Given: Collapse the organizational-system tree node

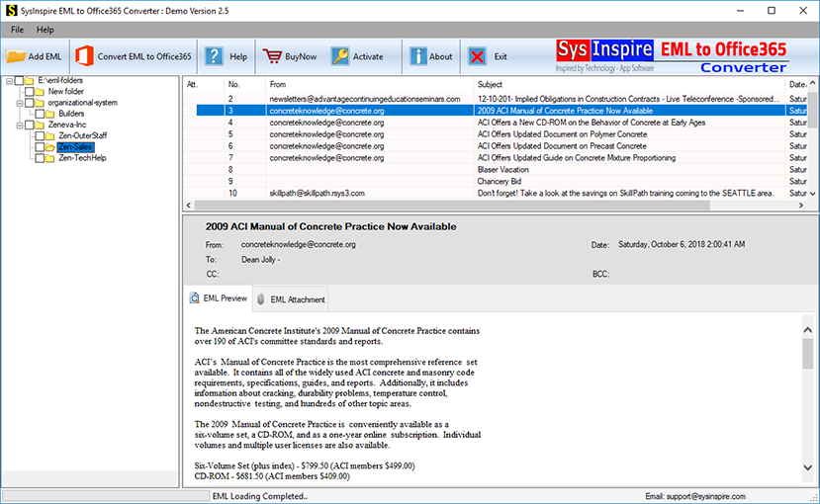Looking at the screenshot, I should (x=20, y=103).
